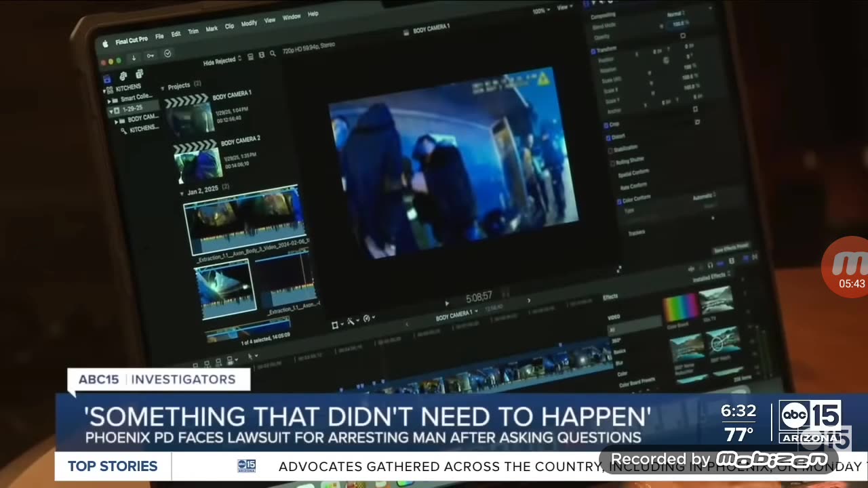Enable the Rolling Shutter checkbox

click(612, 163)
